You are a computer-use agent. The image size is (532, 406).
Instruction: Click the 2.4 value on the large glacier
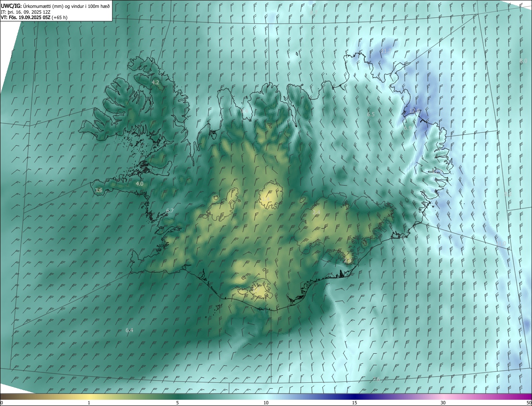pos(316,212)
